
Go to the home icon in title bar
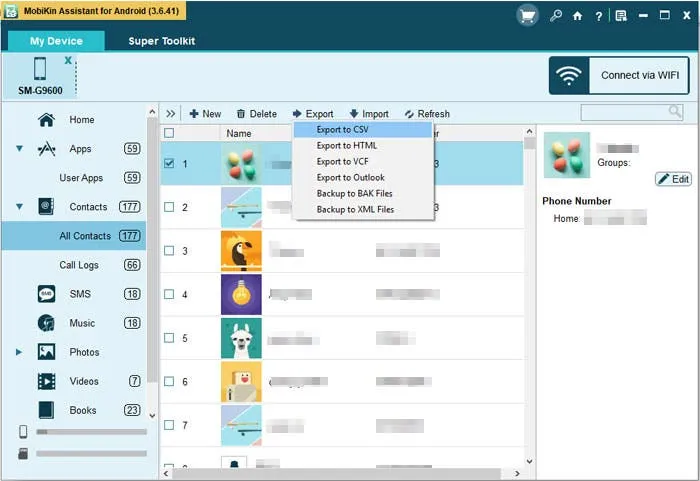pos(578,16)
